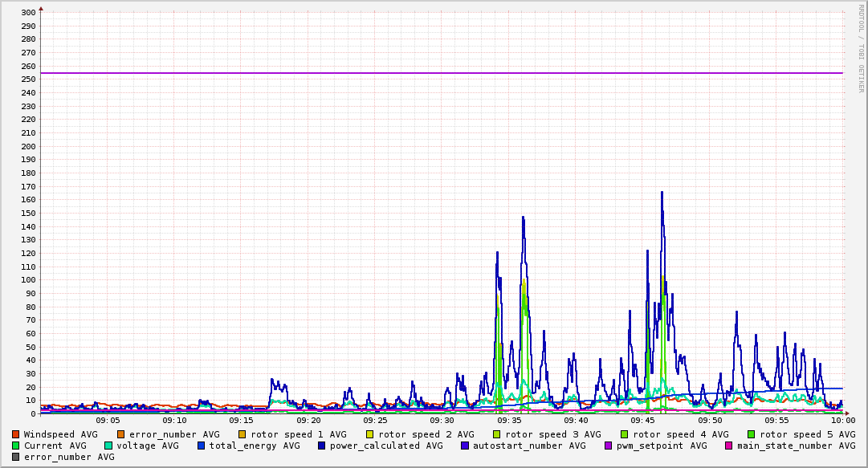Select the teal voltage AVG swatch
Image resolution: width=868 pixels, height=468 pixels.
point(109,446)
